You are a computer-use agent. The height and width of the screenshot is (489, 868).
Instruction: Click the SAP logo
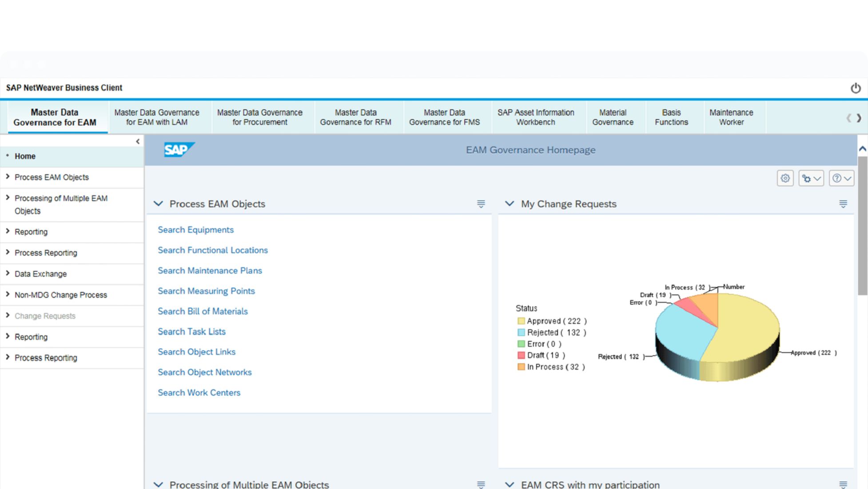(x=179, y=150)
